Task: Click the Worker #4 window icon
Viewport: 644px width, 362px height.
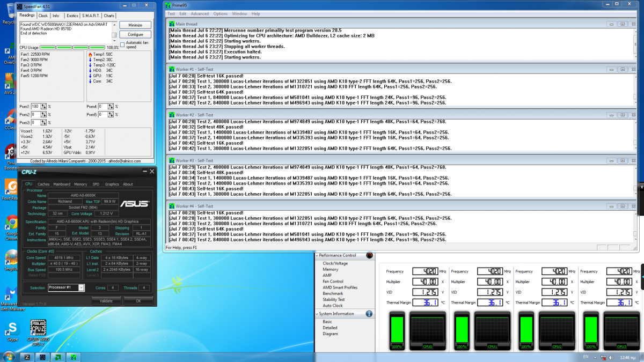Action: (171, 206)
